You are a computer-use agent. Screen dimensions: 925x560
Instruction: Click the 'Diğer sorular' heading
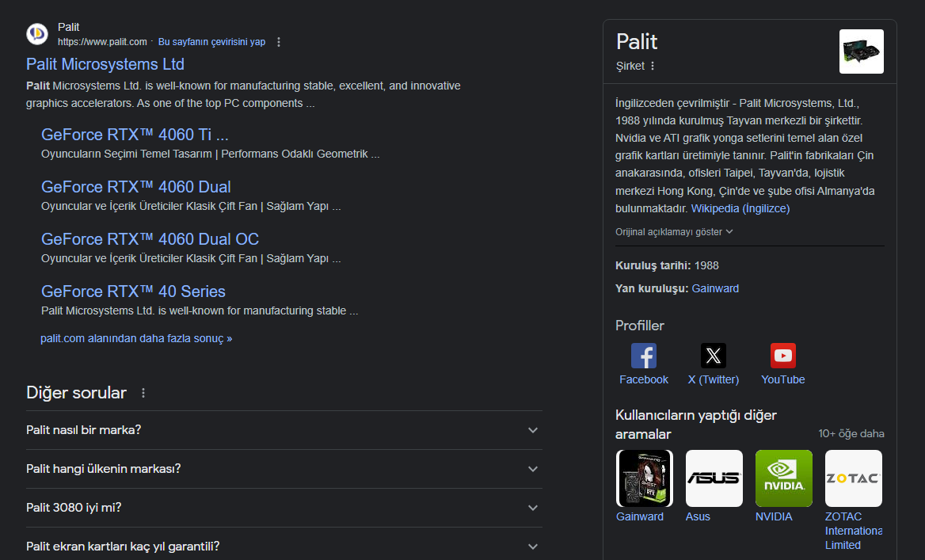[x=76, y=393]
